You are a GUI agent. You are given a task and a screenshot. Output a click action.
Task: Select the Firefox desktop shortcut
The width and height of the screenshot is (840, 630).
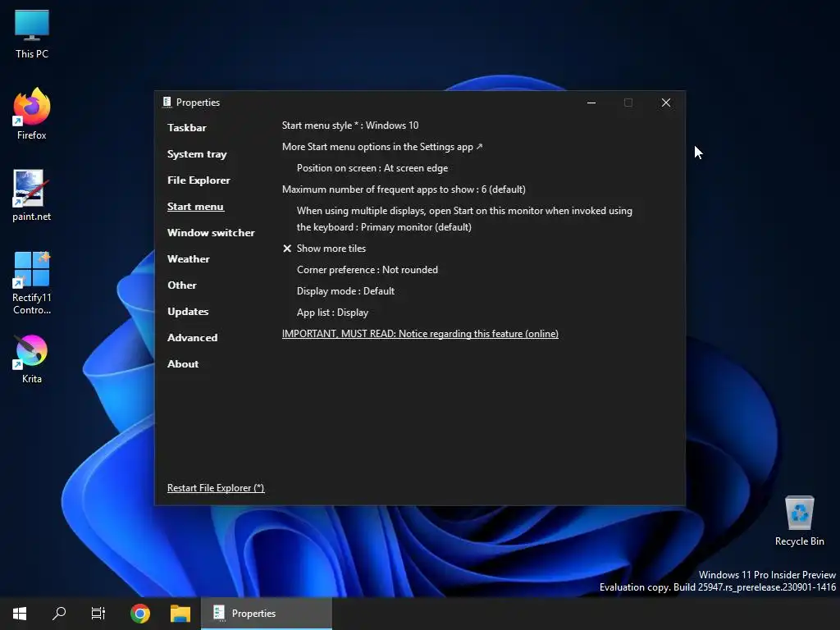point(32,114)
